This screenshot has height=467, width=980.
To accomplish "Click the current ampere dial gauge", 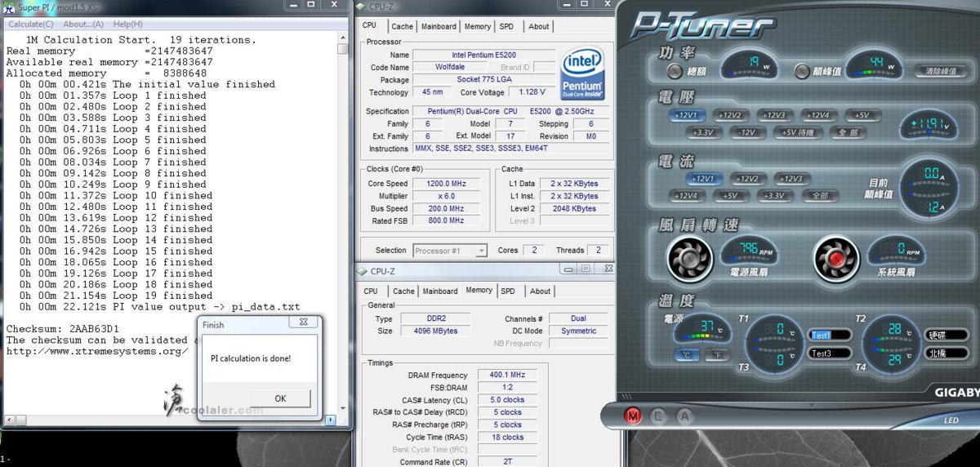I will click(x=929, y=189).
